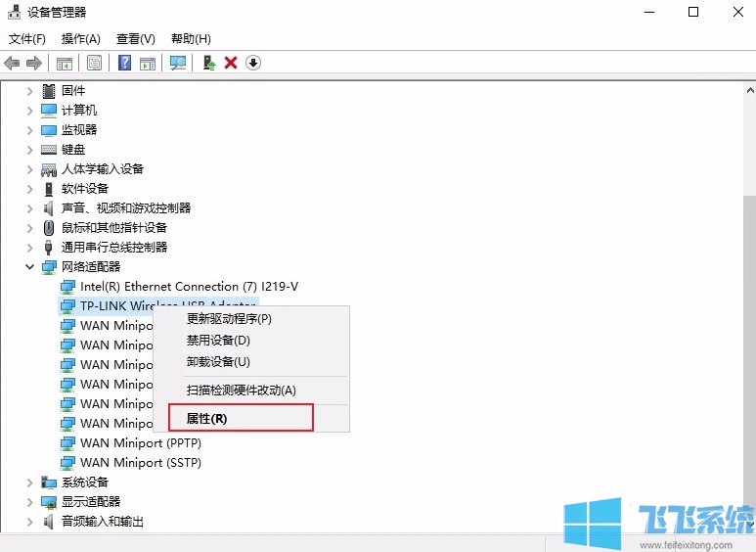756x552 pixels.
Task: Expand the 人体学输入设备 category
Action: [x=30, y=169]
